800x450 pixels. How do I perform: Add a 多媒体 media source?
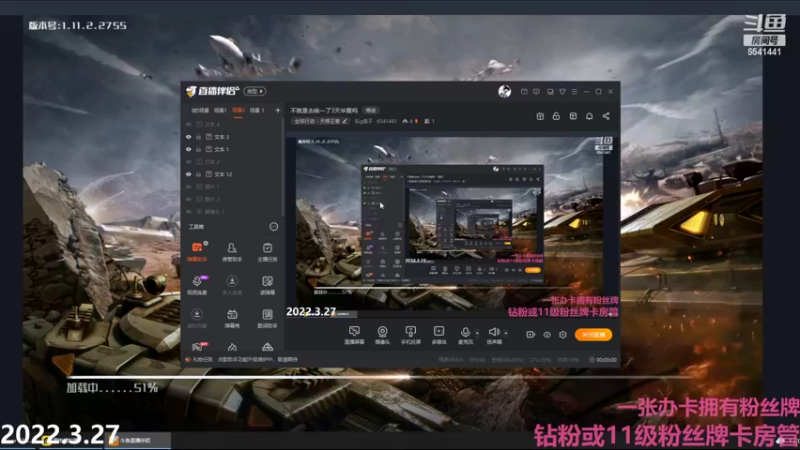tap(439, 335)
